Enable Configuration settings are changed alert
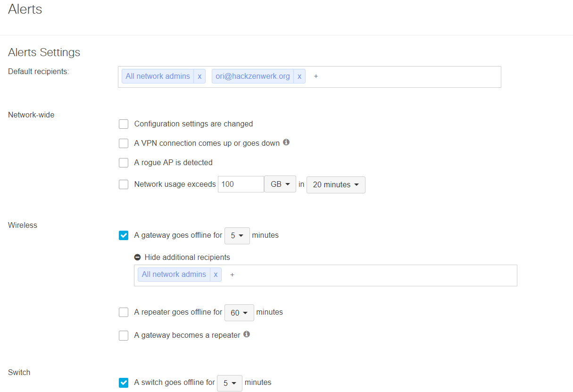Image resolution: width=573 pixels, height=392 pixels. pyautogui.click(x=124, y=124)
